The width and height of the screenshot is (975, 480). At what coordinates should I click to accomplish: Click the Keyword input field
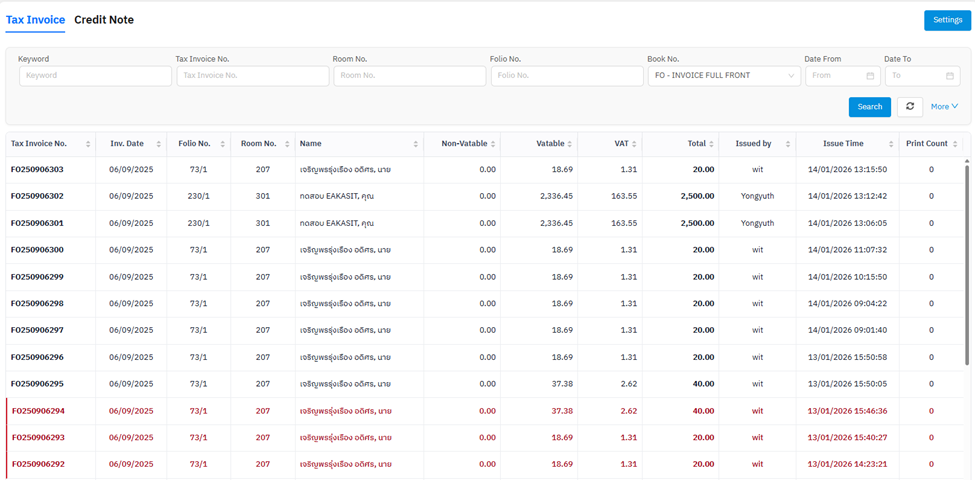(95, 76)
